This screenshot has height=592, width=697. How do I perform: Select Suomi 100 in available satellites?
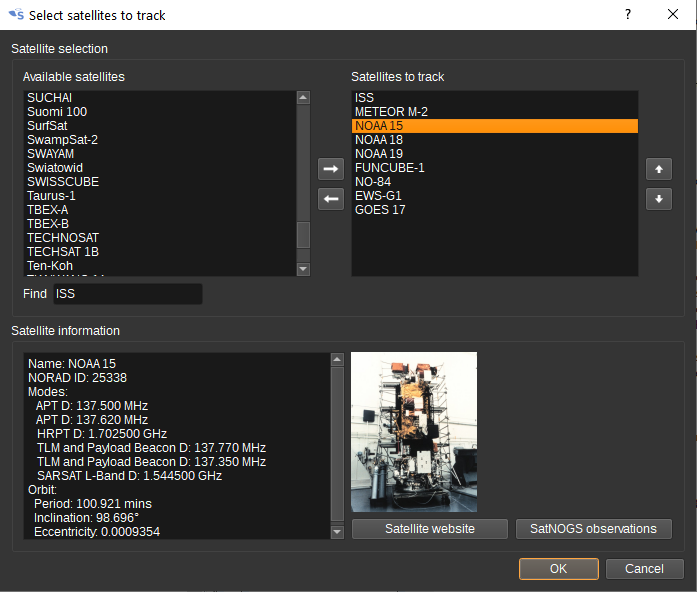(x=57, y=112)
